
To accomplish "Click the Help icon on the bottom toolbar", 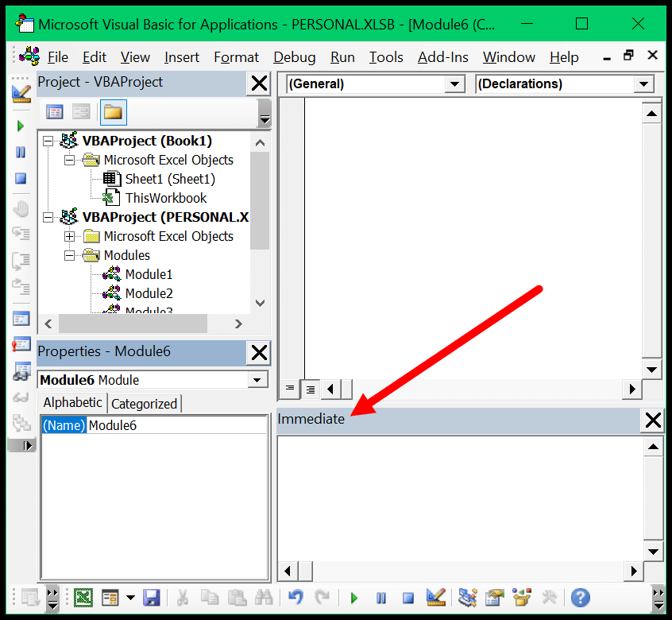I will point(580,598).
